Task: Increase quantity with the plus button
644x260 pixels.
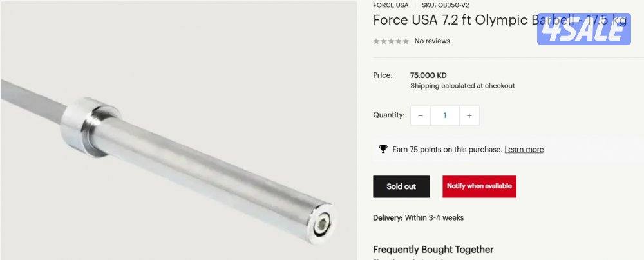Action: pos(469,115)
